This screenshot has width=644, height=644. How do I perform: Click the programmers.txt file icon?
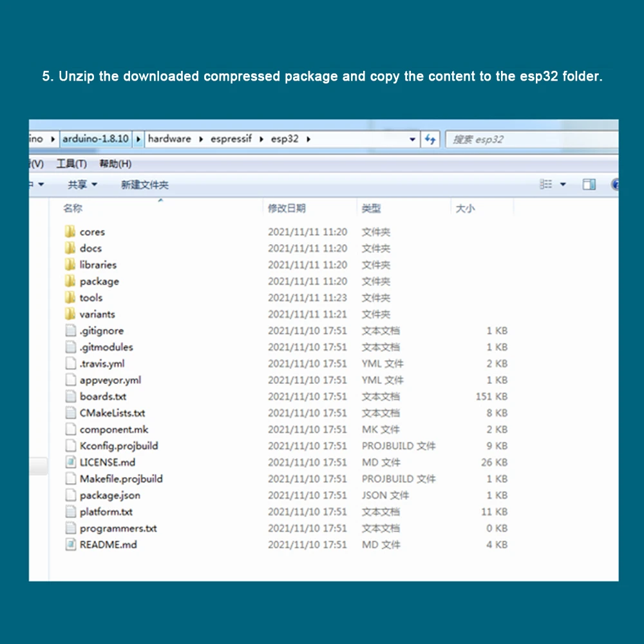[x=71, y=528]
